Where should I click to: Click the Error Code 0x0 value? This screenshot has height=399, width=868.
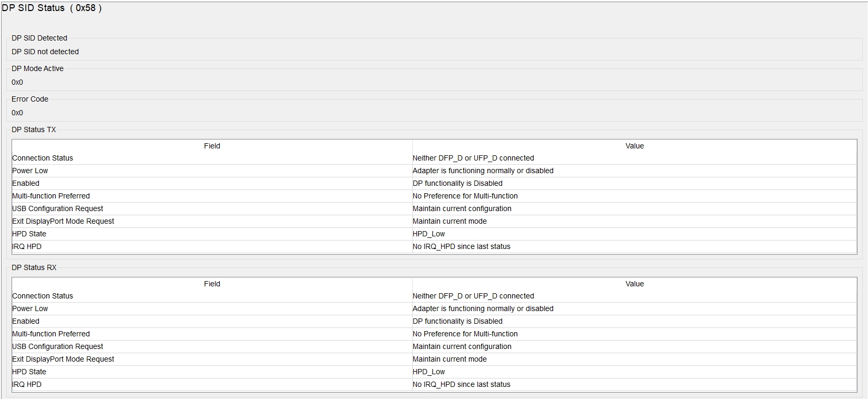[17, 113]
